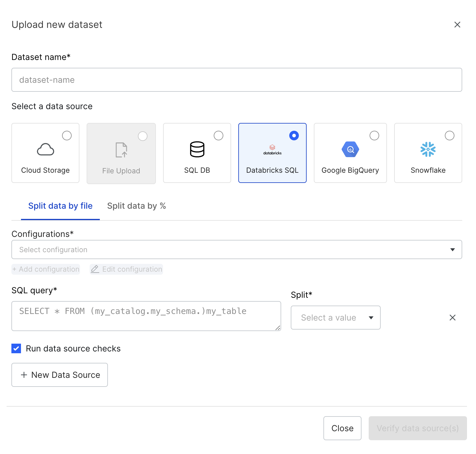The height and width of the screenshot is (454, 476).
Task: Switch to Split data by file tab
Action: (x=60, y=206)
